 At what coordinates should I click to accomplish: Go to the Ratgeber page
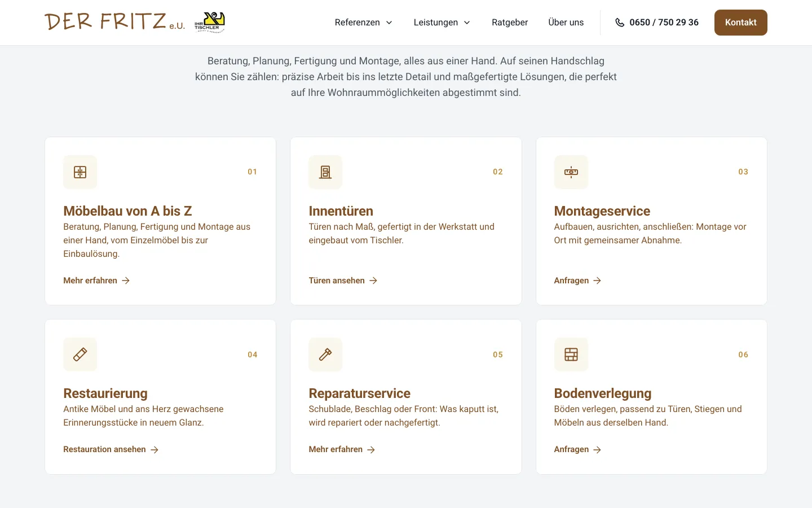point(510,23)
